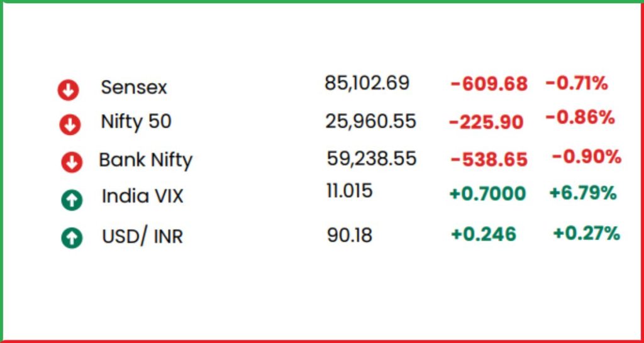Click the USD/INR rate 90.18
The height and width of the screenshot is (343, 644).
pos(350,236)
